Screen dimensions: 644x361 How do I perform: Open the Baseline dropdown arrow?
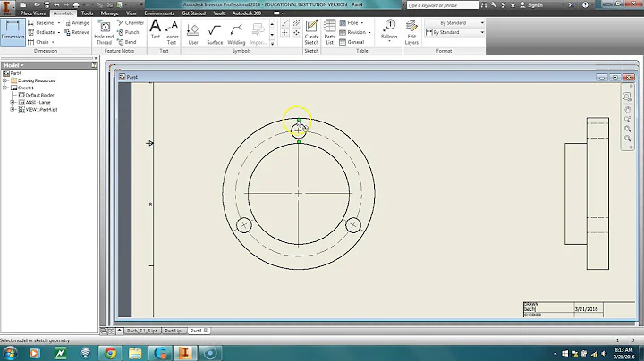click(59, 23)
